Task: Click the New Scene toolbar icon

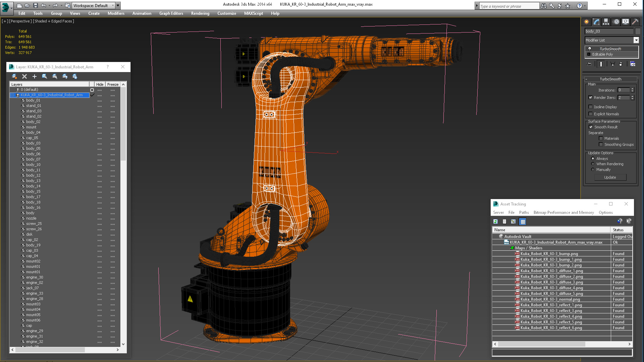Action: 19,6
